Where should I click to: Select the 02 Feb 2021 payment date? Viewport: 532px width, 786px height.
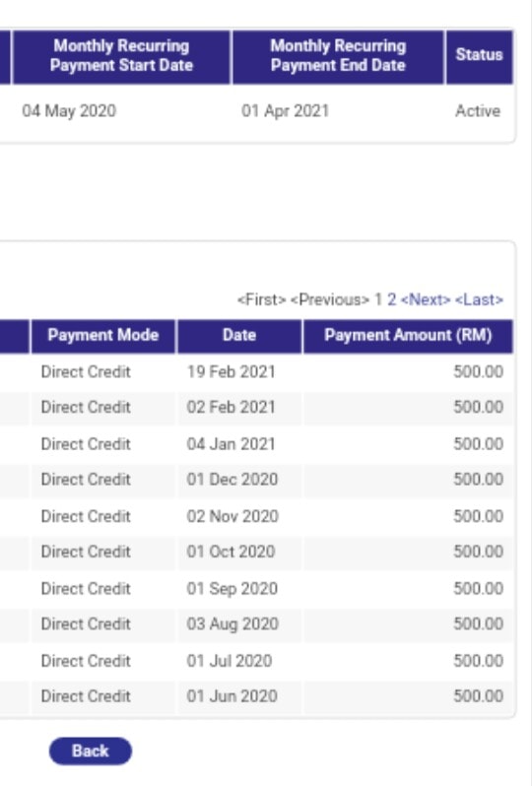[x=232, y=407]
